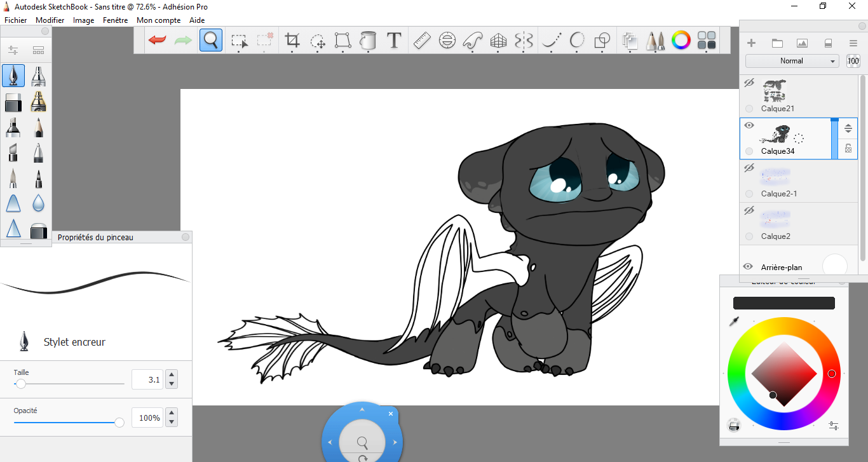Open the Perspective Guides tool
The height and width of the screenshot is (462, 868).
498,41
